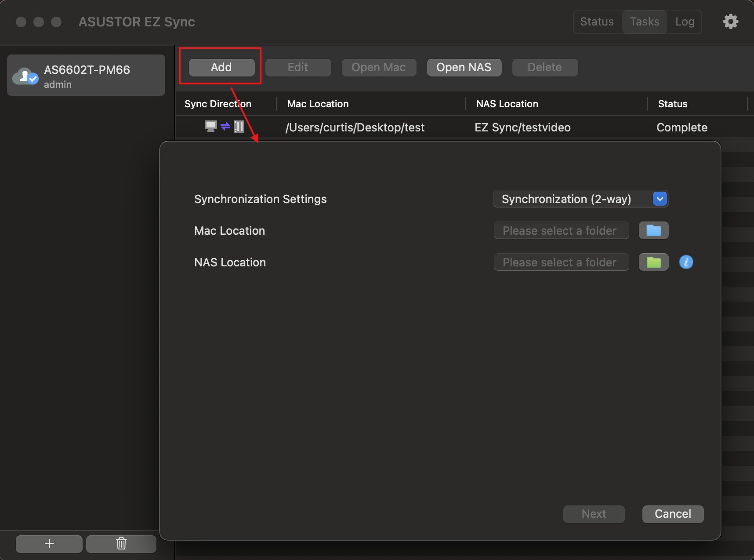The width and height of the screenshot is (754, 560).
Task: Select the AS6602T-PM66 cloud account icon
Action: (x=25, y=76)
